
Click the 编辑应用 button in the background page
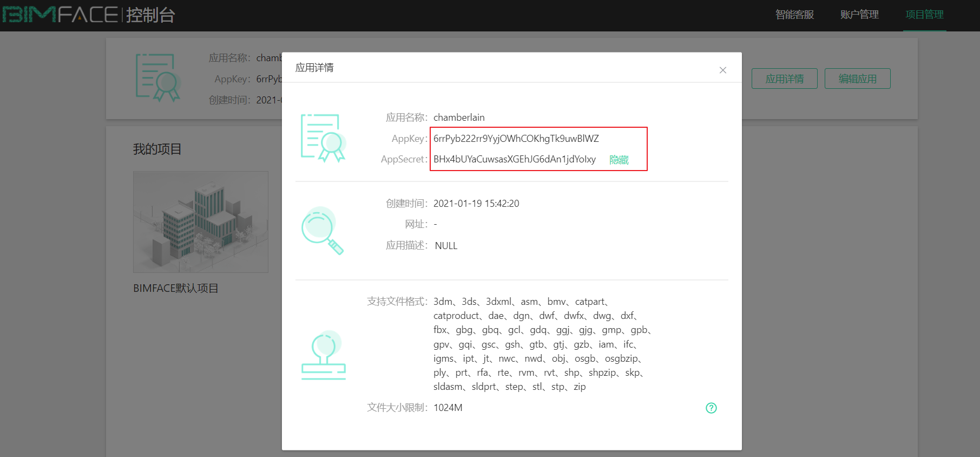(x=857, y=79)
